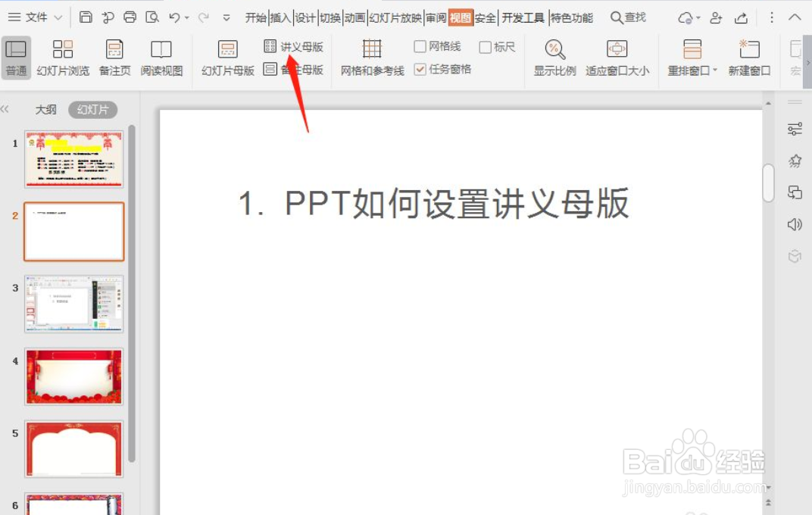Image resolution: width=812 pixels, height=515 pixels.
Task: Click the Save icon
Action: (86, 17)
